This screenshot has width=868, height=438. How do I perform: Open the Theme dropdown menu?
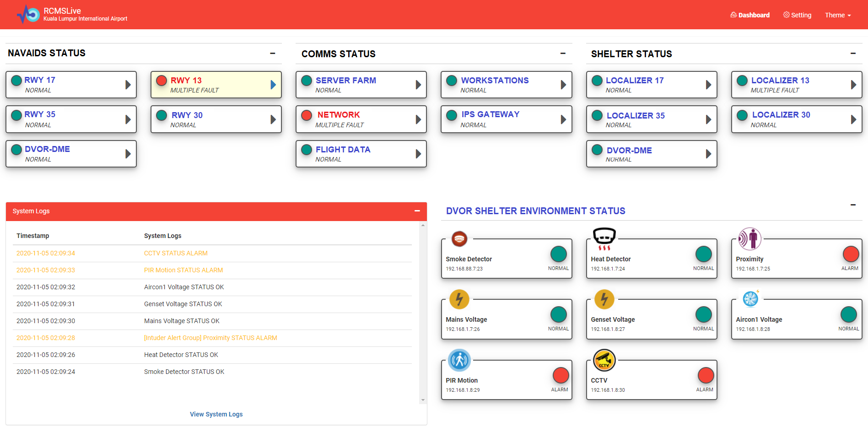click(837, 15)
